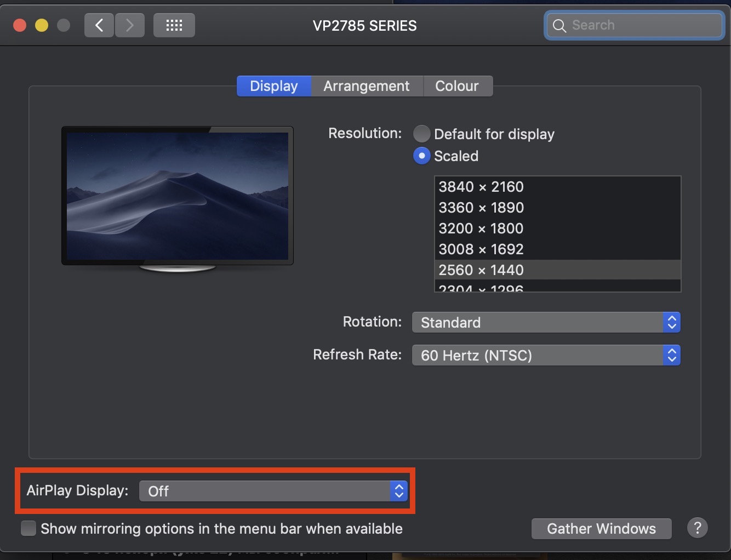Choose the 3840 × 2160 resolution
This screenshot has height=560, width=731.
click(x=557, y=187)
